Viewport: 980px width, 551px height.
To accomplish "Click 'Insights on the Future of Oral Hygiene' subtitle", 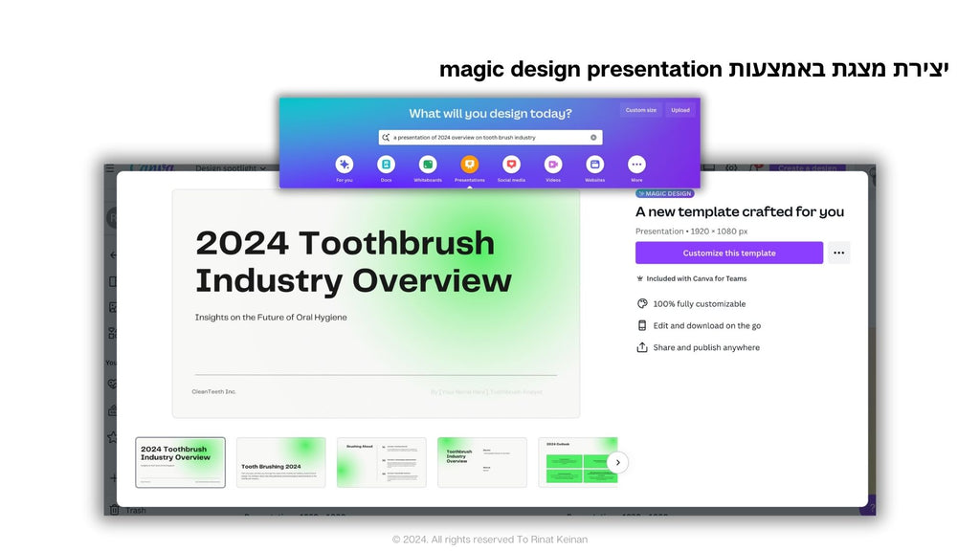I will 271,318.
